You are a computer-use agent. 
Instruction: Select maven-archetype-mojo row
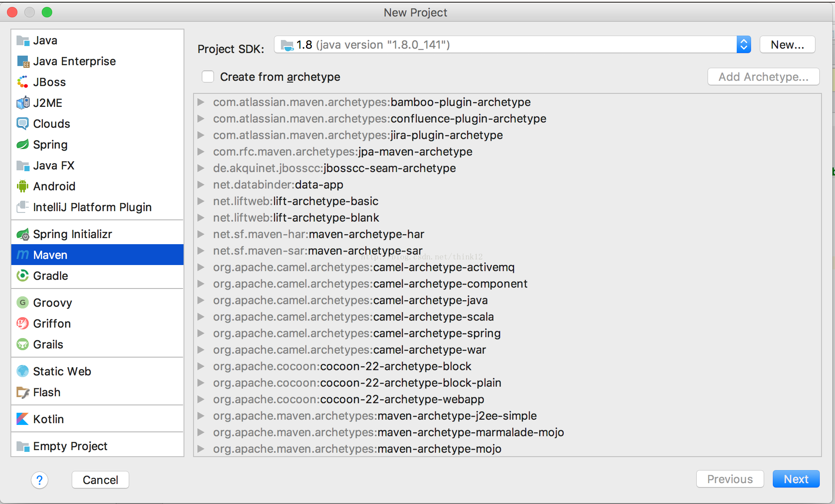(x=507, y=449)
